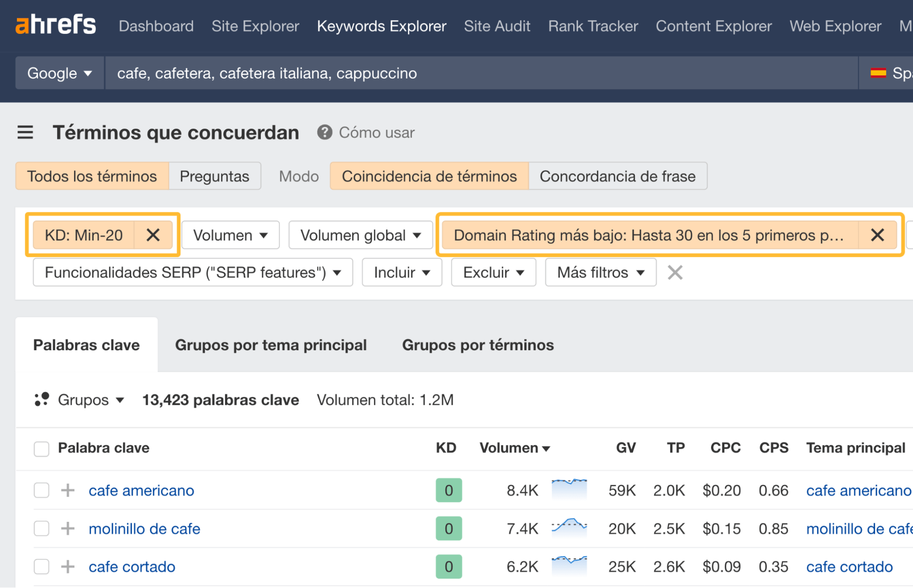The image size is (913, 588).
Task: Check the molinillo de cafe checkbox
Action: coord(41,528)
